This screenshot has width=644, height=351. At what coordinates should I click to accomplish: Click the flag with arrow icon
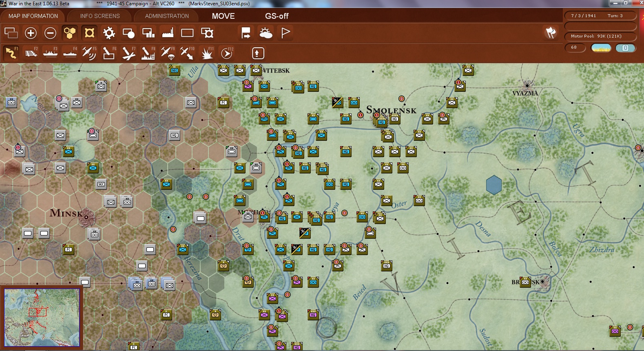coord(246,33)
